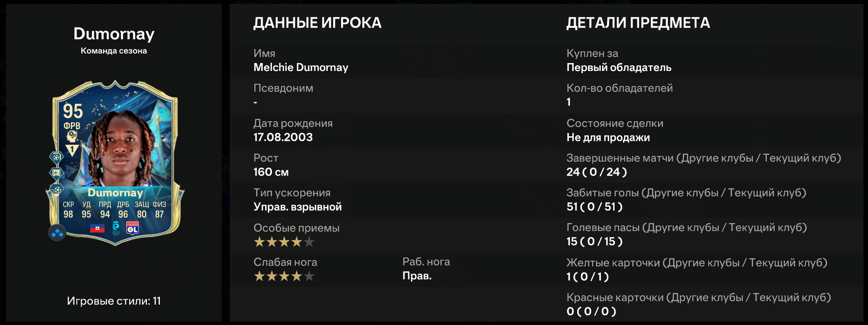Select the middle playstyle diamond icon
This screenshot has width=868, height=325.
(x=56, y=173)
